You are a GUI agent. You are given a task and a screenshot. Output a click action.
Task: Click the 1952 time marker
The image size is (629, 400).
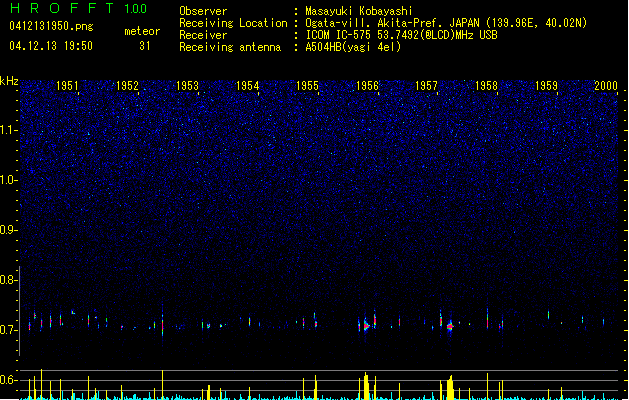click(x=127, y=86)
